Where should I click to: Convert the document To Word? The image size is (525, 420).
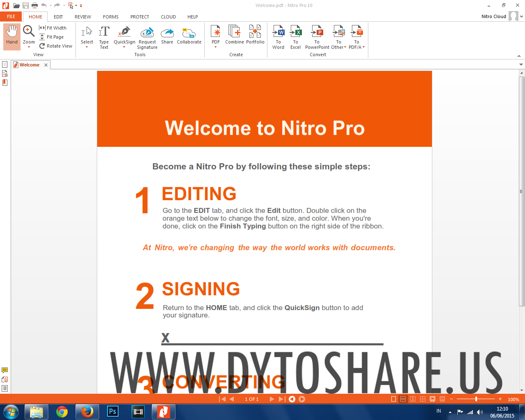(278, 37)
